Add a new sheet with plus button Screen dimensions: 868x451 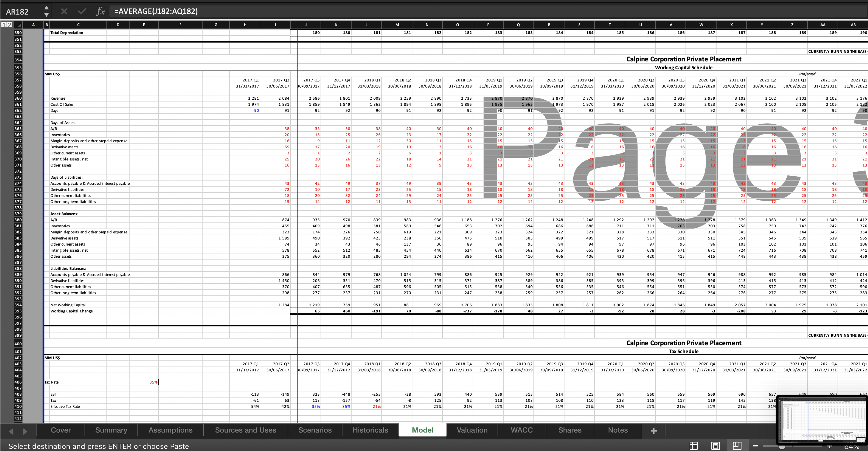click(654, 431)
